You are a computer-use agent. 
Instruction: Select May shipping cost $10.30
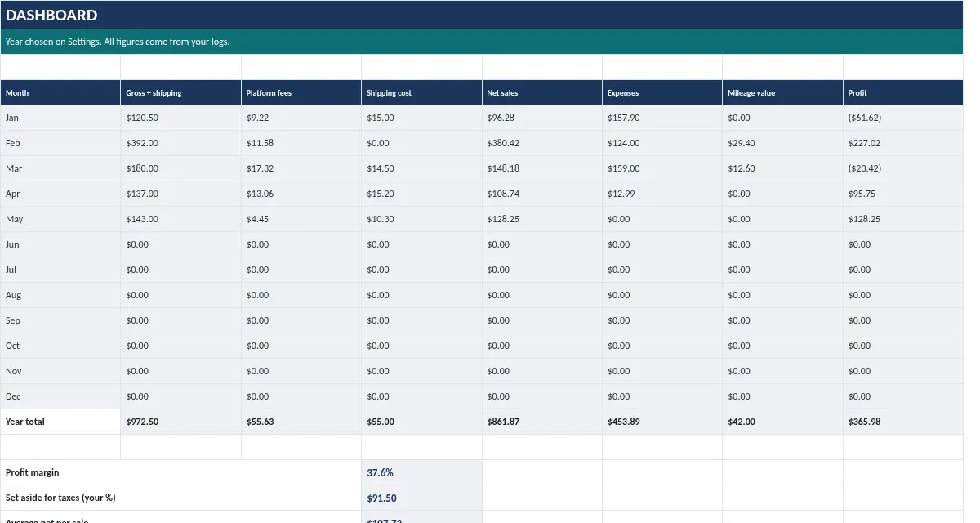pos(421,219)
